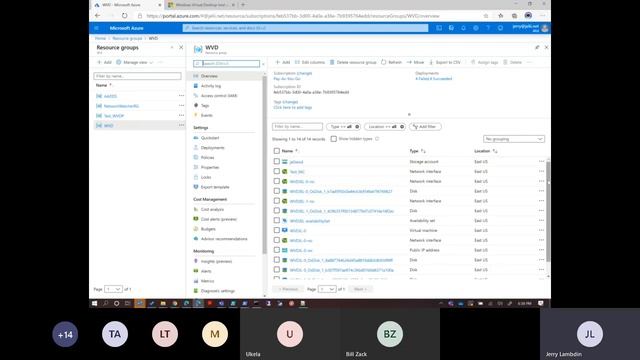Open Task View on the taskbar

(x=128, y=303)
